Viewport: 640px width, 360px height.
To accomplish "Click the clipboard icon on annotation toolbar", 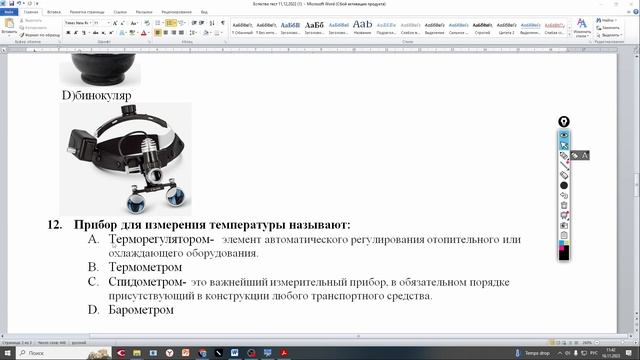I will point(564,235).
